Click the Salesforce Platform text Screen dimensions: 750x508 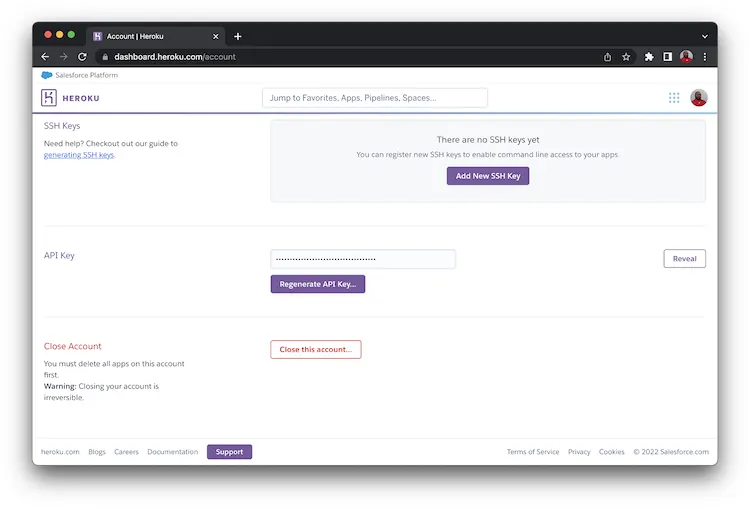click(87, 75)
